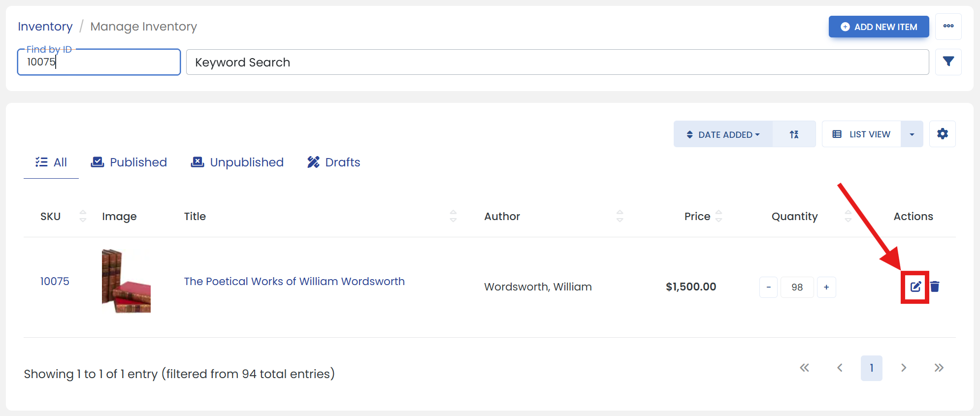Switch to the Drafts tab
Screen dimensions: 980x416
(x=333, y=162)
